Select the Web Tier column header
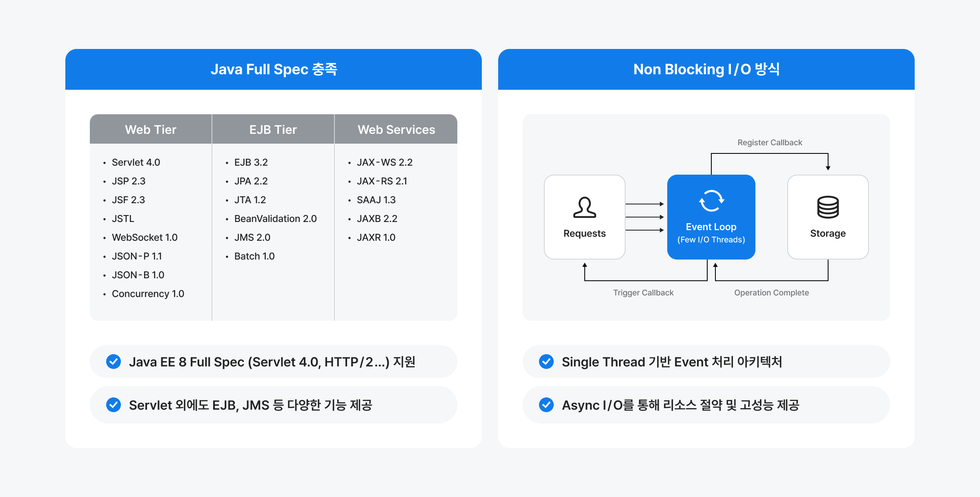The width and height of the screenshot is (980, 497). pyautogui.click(x=151, y=129)
